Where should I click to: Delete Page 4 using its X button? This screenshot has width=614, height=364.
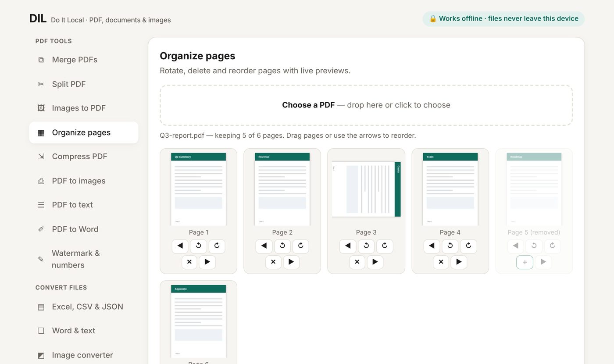tap(441, 262)
